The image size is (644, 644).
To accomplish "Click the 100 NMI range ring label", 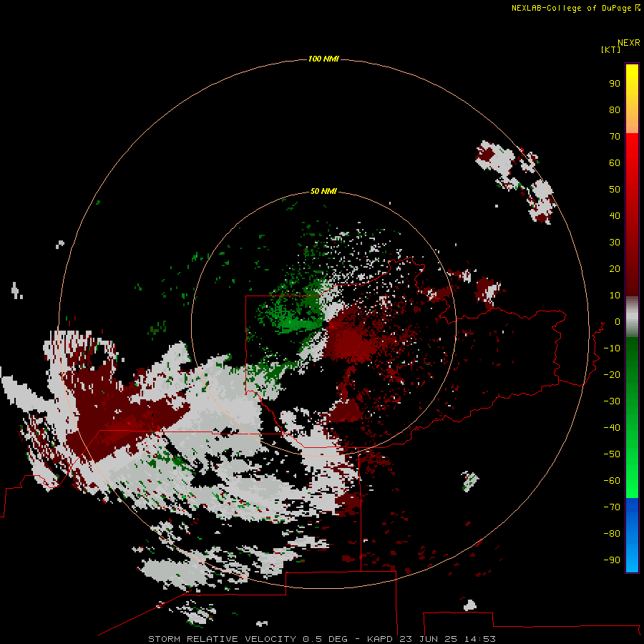I will coord(323,59).
